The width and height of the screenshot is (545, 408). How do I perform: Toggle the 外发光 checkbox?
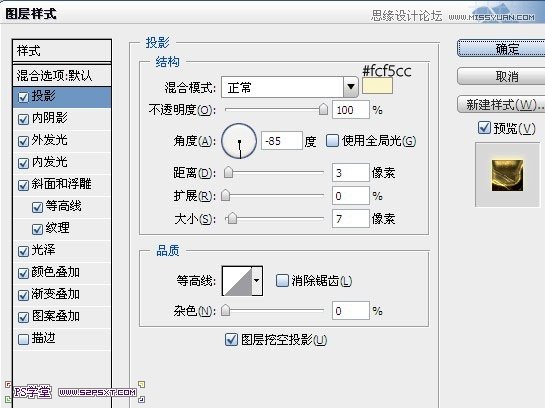click(23, 141)
